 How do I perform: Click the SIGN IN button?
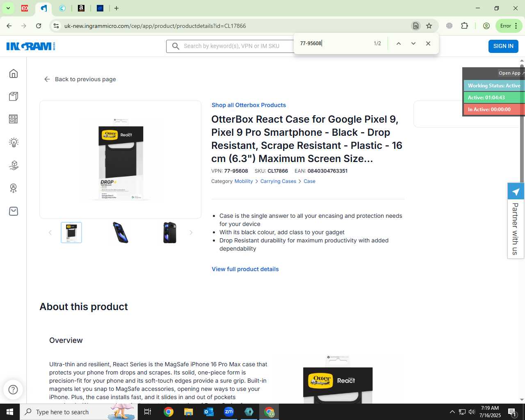tap(503, 46)
